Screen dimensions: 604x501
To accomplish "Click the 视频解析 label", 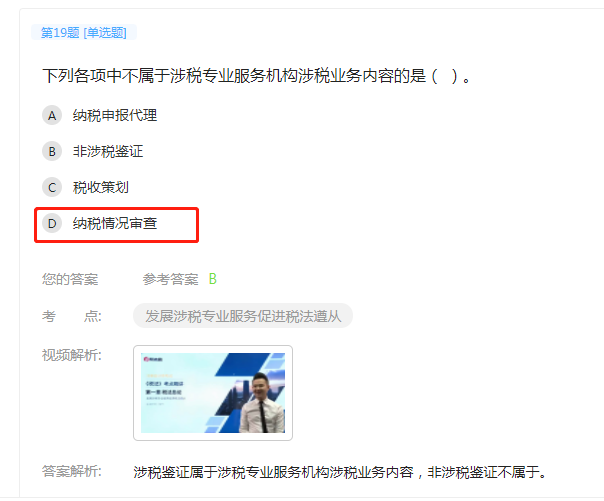I will click(72, 355).
